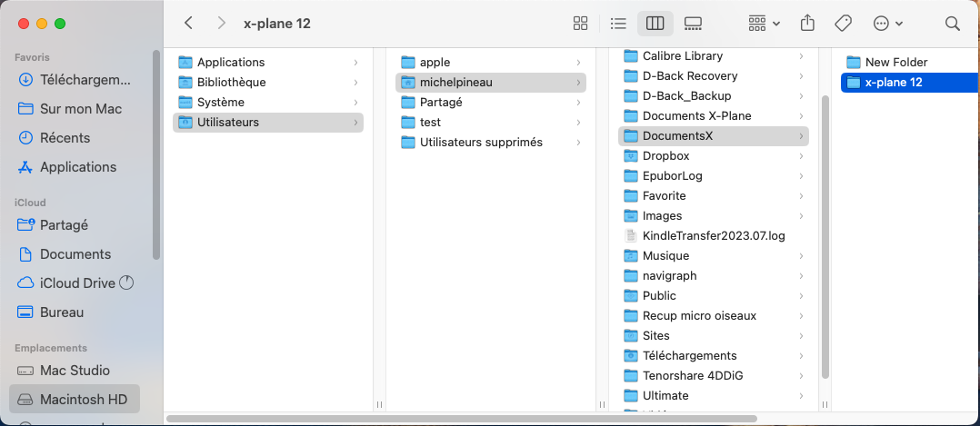Select the Applications folder in first column

(x=268, y=62)
